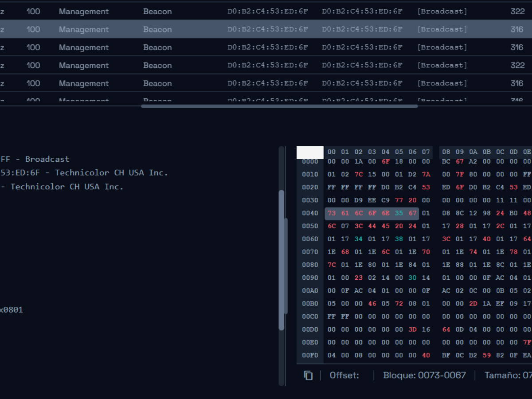532x399 pixels.
Task: Select green byte 35 in row 0040
Action: [399, 213]
